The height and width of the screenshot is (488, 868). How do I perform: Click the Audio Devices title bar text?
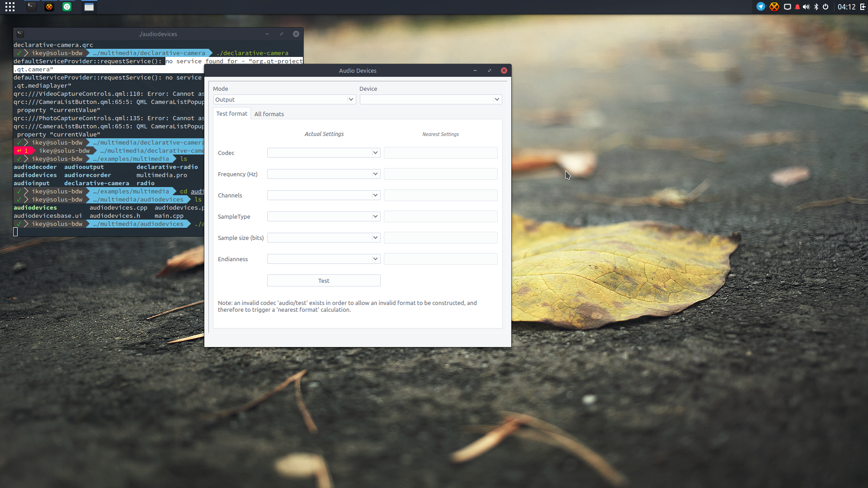[358, 70]
